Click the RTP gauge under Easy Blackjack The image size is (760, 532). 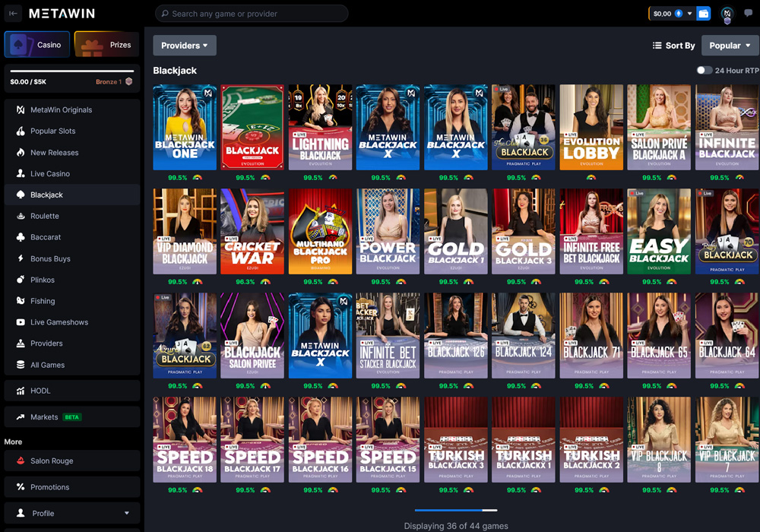[672, 282]
